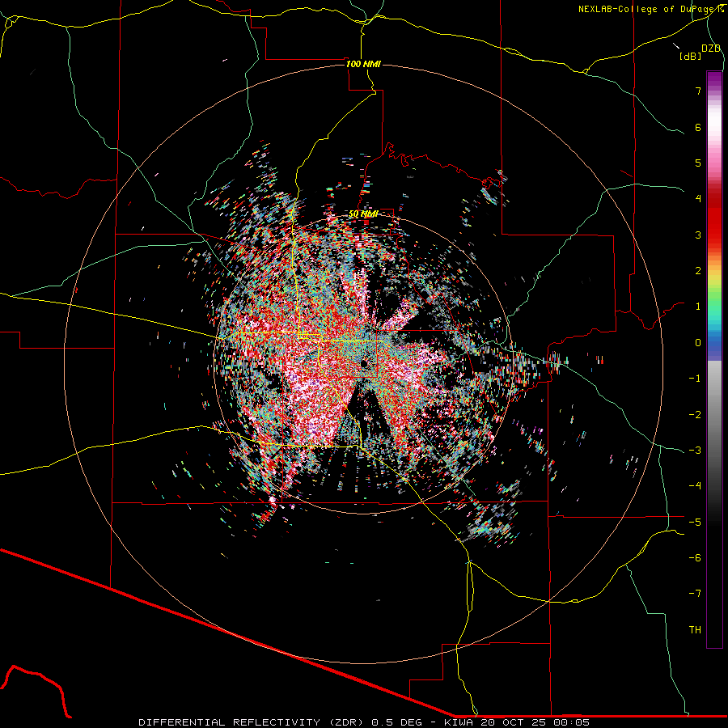Click the "7" tick label on the scale
The height and width of the screenshot is (728, 728).
[x=698, y=91]
